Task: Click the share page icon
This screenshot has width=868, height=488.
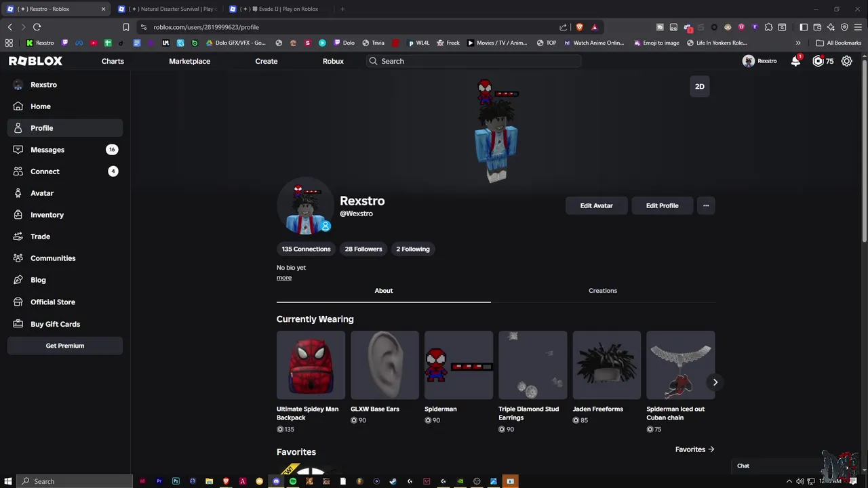Action: [x=563, y=27]
